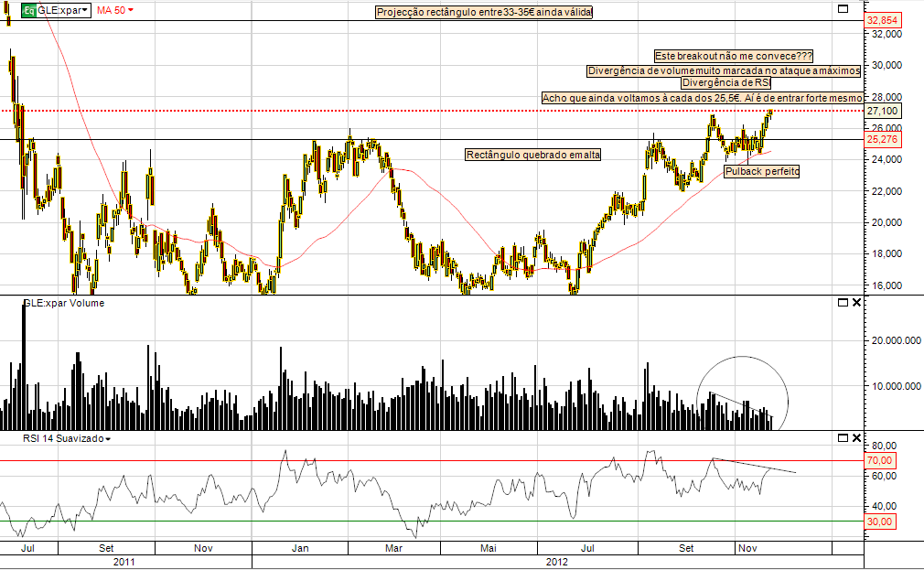Select the circle drawing in the Volume panel

click(743, 393)
